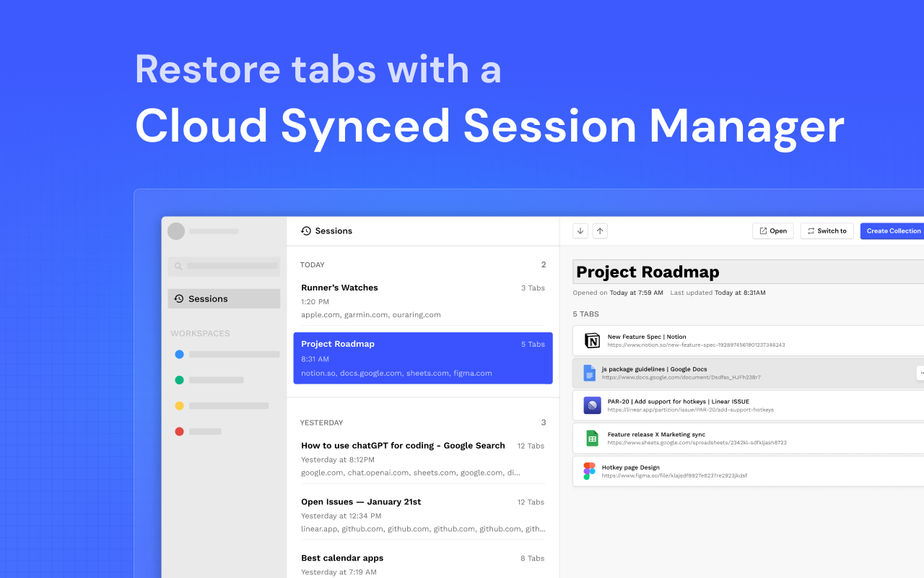Open the overflow menu on js package guidelines

[921, 373]
